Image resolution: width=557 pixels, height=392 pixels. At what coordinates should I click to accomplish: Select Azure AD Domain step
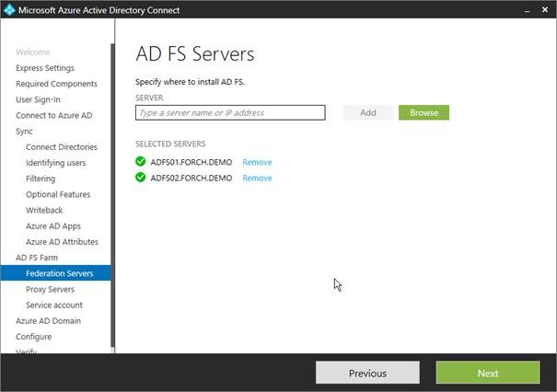tap(48, 320)
